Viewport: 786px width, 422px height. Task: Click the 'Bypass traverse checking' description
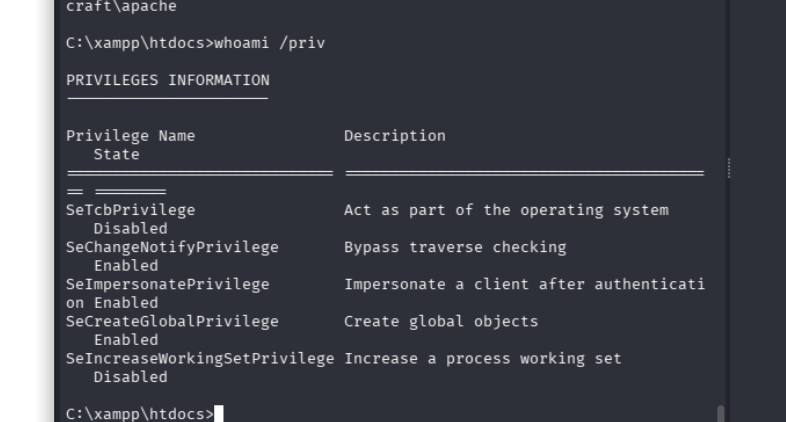455,247
